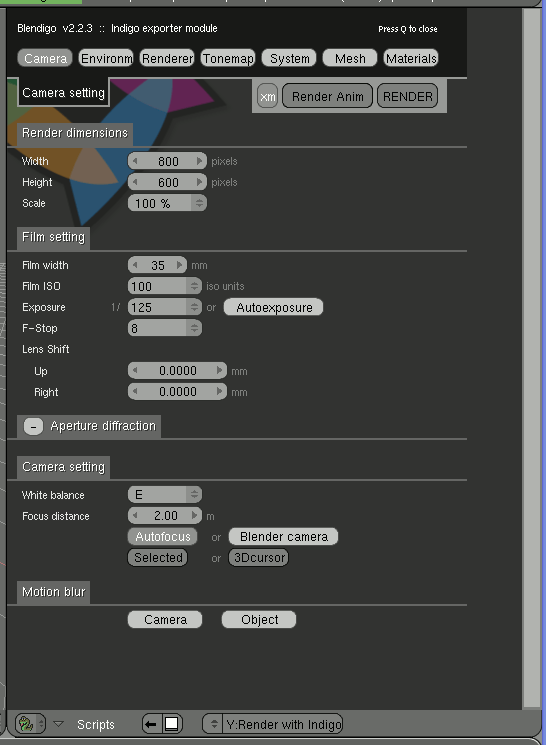Open the Film ISO dropdown

tap(165, 286)
